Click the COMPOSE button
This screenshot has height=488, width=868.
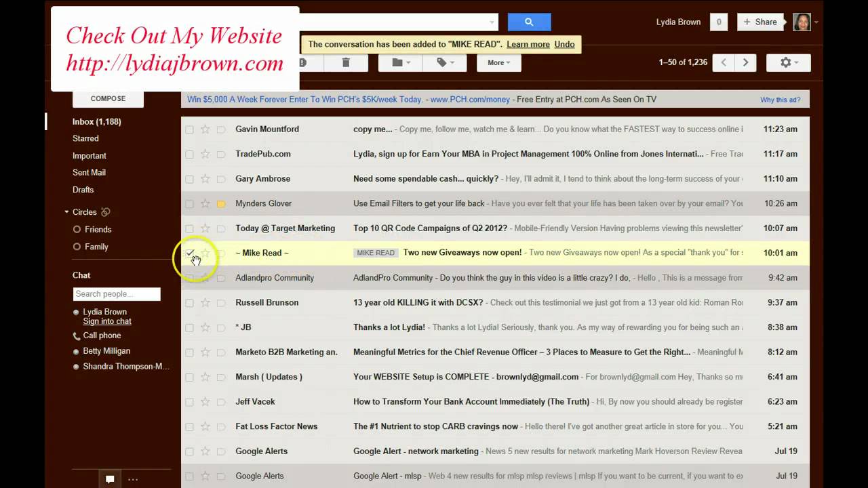(108, 98)
